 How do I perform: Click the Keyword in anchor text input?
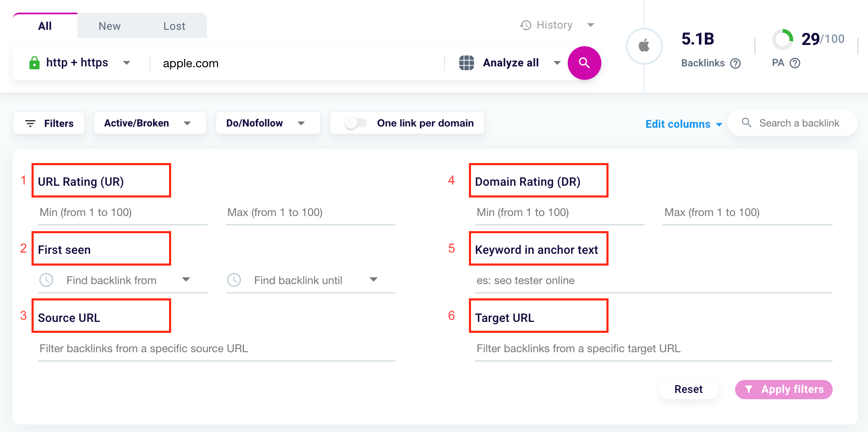tap(653, 280)
